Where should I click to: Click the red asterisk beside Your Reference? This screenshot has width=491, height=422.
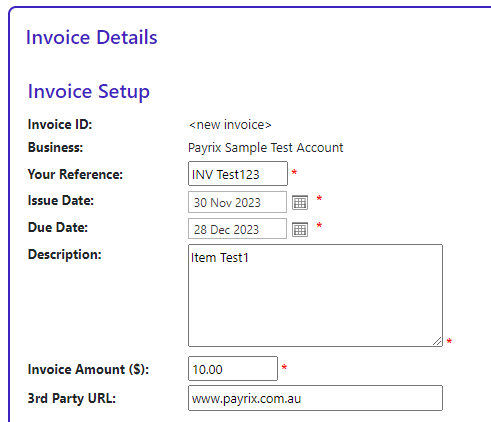[294, 173]
